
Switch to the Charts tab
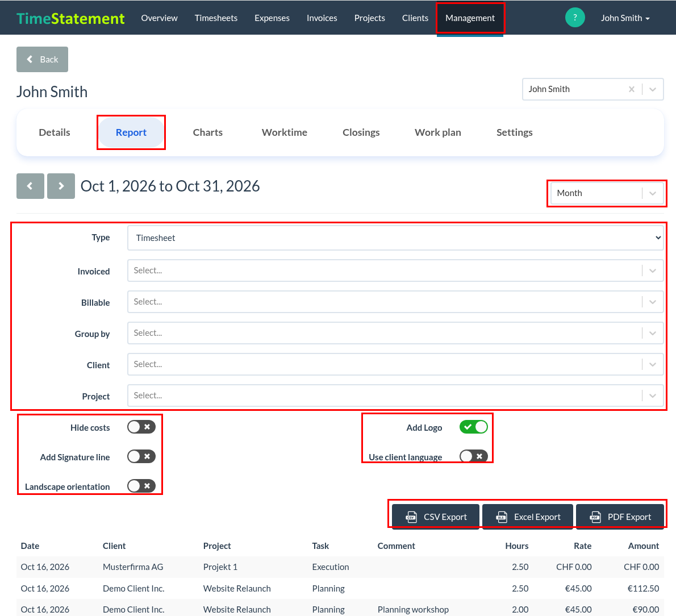tap(208, 132)
